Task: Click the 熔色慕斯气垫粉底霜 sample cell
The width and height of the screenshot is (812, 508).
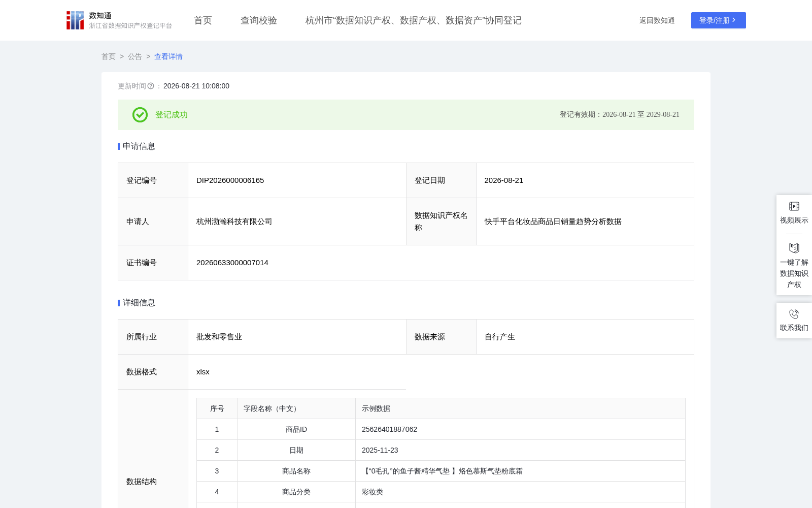Action: pyautogui.click(x=520, y=471)
